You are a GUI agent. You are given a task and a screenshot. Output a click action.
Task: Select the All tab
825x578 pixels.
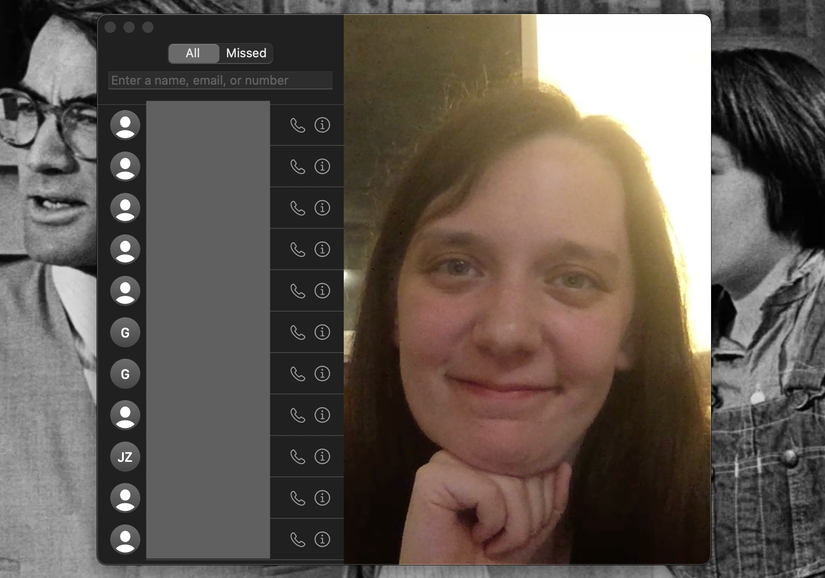tap(194, 53)
